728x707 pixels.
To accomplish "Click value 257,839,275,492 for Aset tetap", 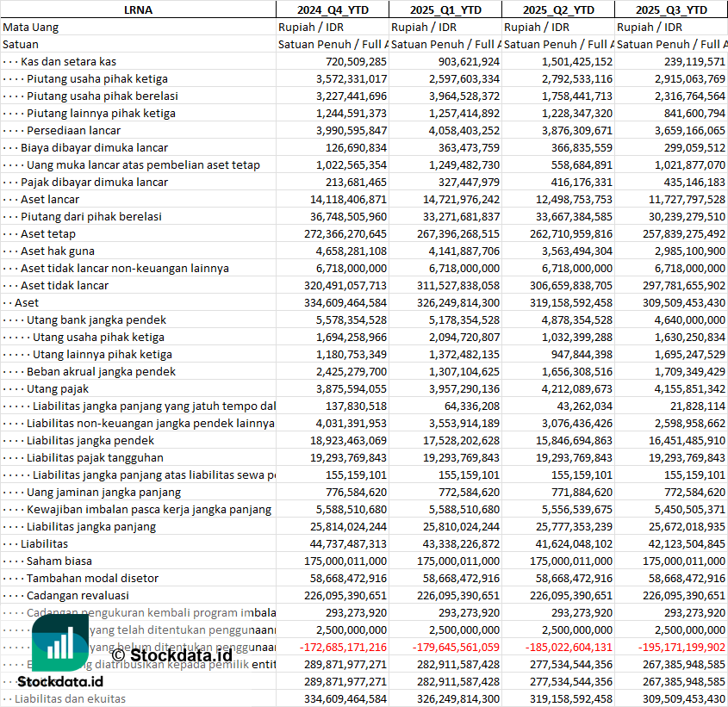I will [684, 233].
